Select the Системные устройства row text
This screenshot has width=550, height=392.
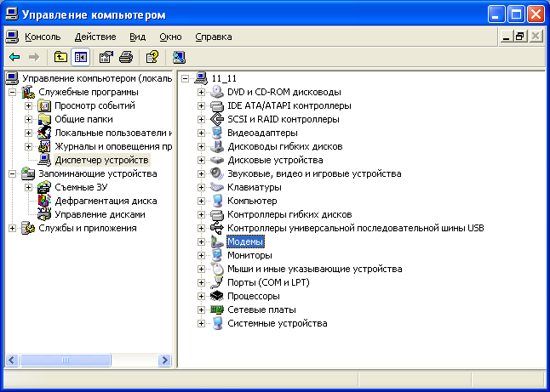(x=278, y=323)
